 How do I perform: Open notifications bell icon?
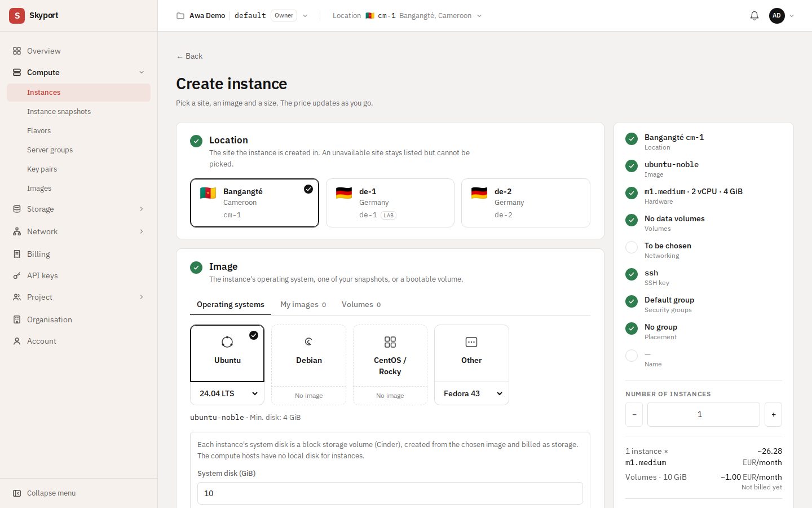tap(754, 16)
